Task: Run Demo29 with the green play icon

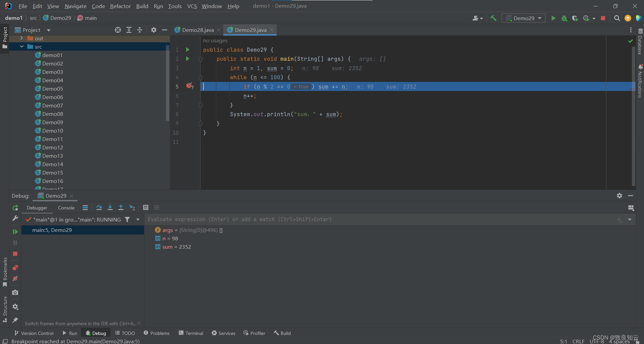Action: click(553, 18)
